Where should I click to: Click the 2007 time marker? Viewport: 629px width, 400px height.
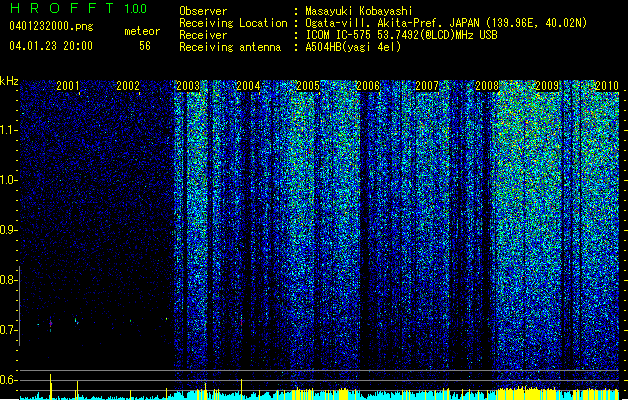[427, 86]
